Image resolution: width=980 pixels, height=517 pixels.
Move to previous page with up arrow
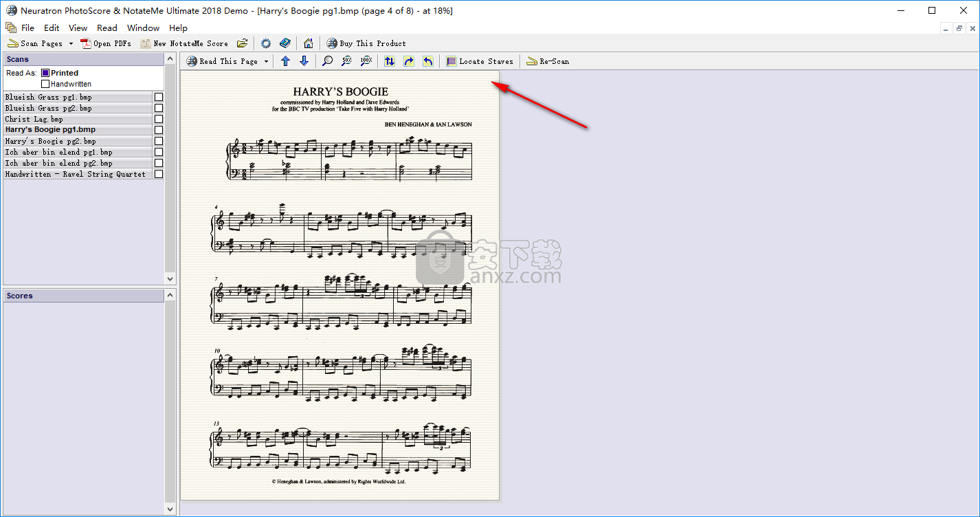(x=286, y=61)
